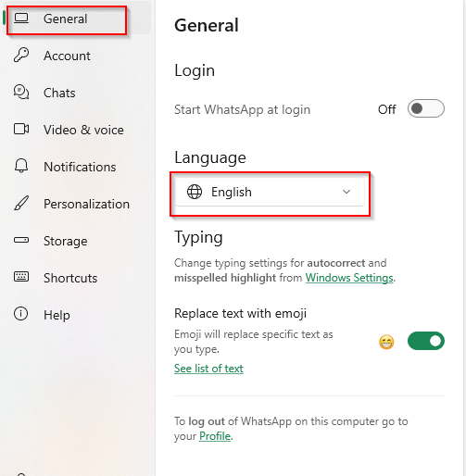The image size is (466, 476).
Task: Click the keyboard icon beside Shortcuts
Action: (x=21, y=277)
